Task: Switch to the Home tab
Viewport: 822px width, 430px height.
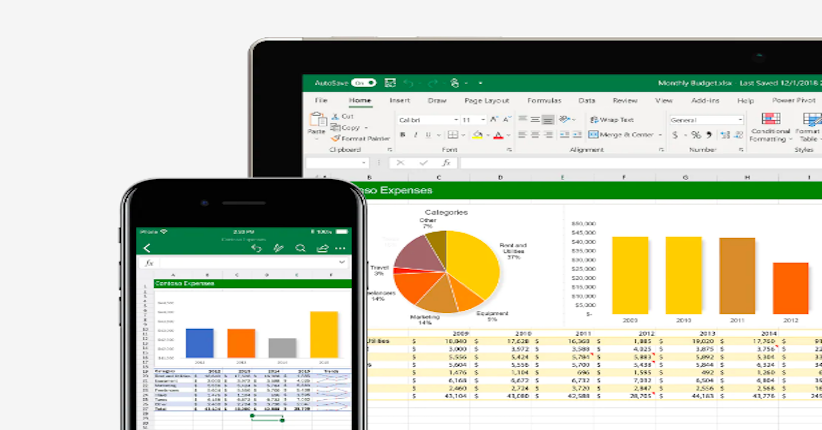Action: click(360, 100)
